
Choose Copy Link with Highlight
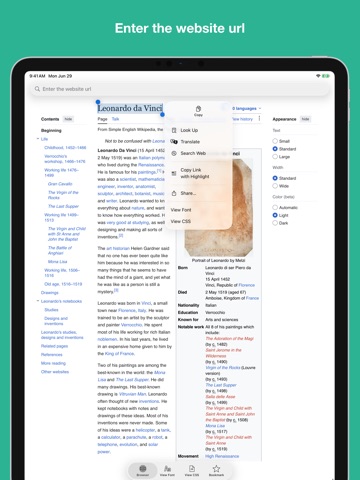pos(199,173)
